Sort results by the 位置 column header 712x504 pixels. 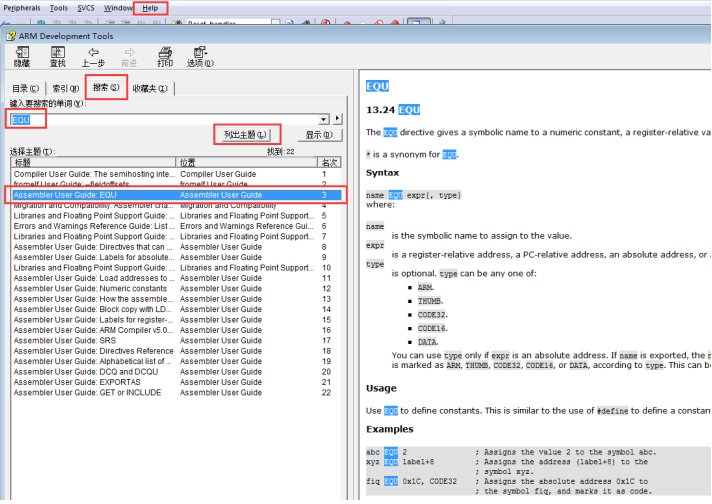[246, 162]
